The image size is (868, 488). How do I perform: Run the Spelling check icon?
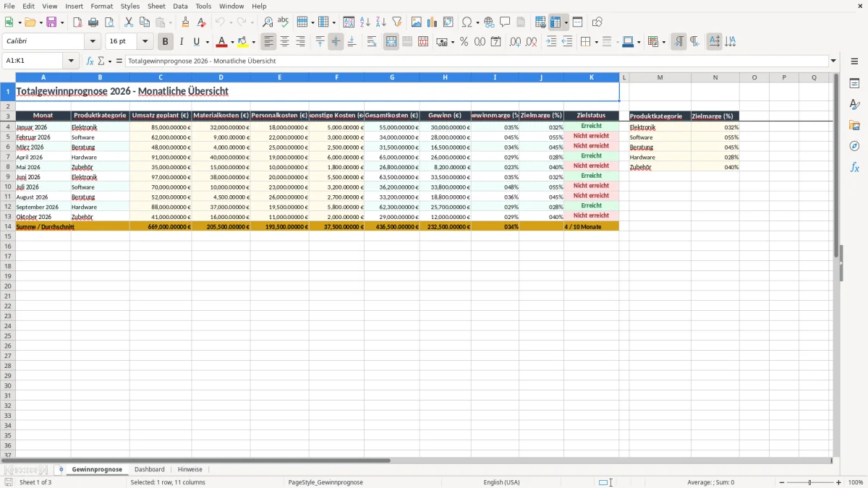[284, 22]
